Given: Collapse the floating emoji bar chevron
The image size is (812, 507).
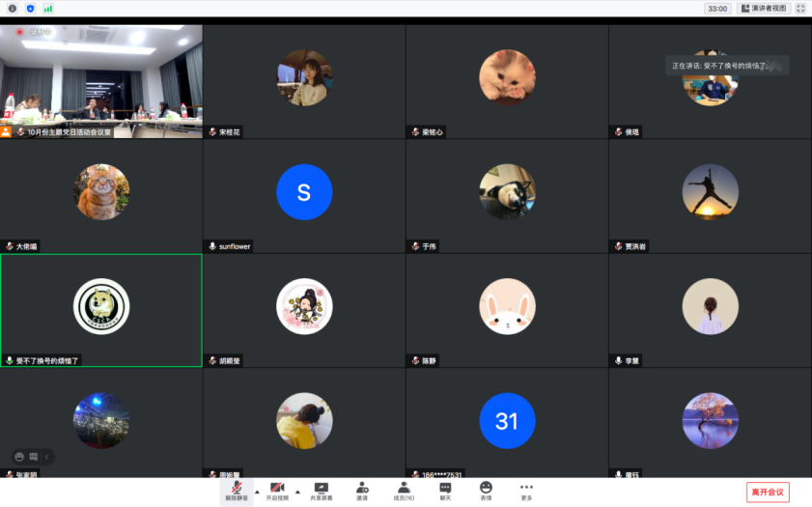Looking at the screenshot, I should pos(47,456).
